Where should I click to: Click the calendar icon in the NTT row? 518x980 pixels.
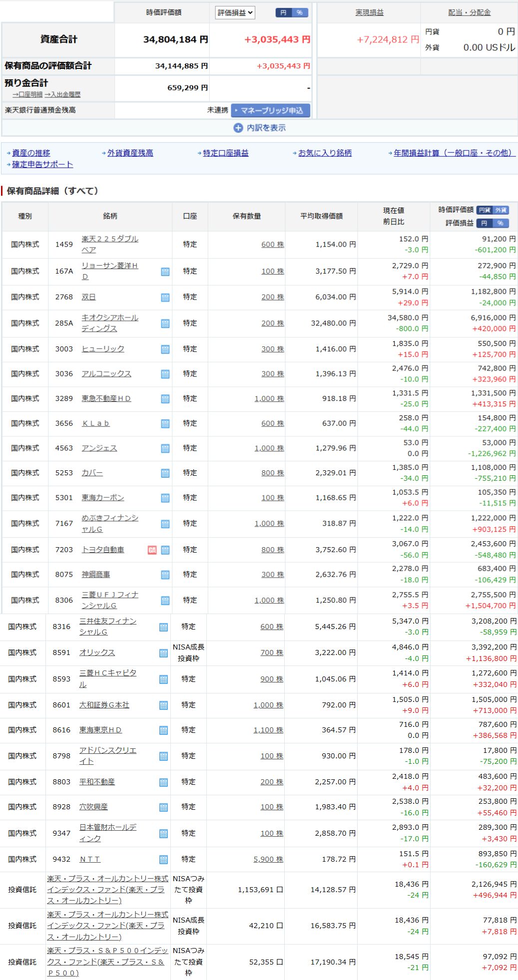(163, 860)
